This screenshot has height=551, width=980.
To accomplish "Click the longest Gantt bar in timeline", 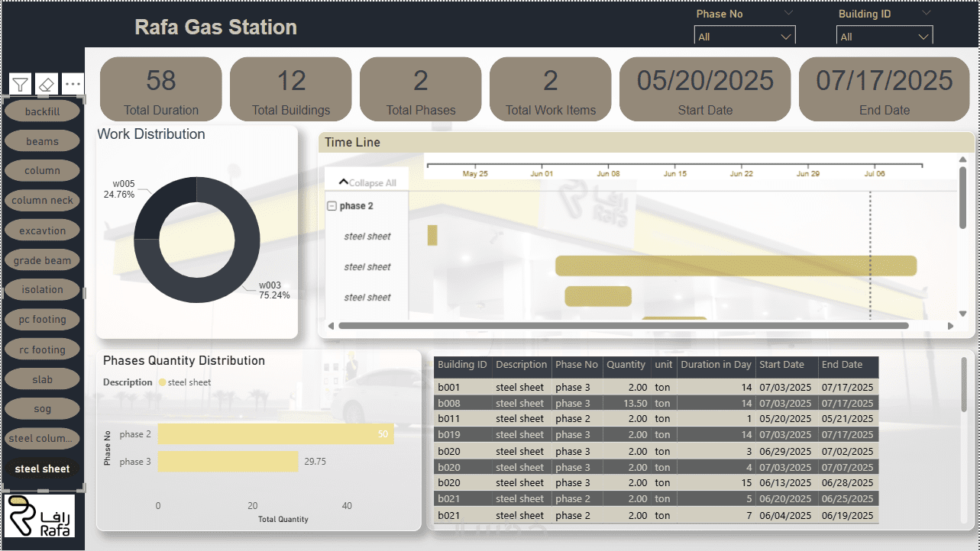I will [736, 266].
